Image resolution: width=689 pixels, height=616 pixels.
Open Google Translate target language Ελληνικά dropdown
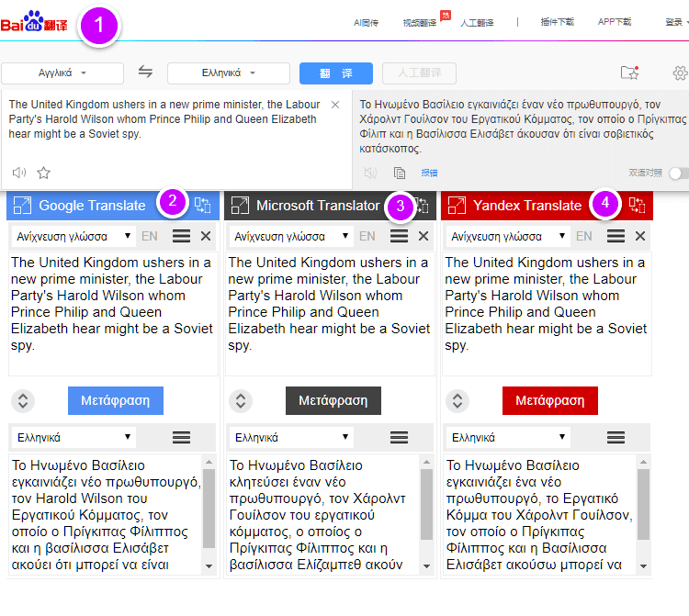pyautogui.click(x=73, y=437)
